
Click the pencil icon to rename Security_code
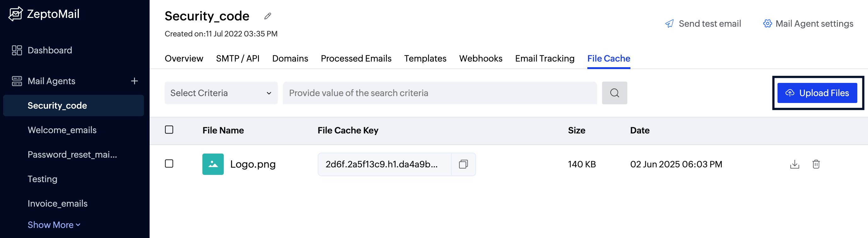(267, 16)
